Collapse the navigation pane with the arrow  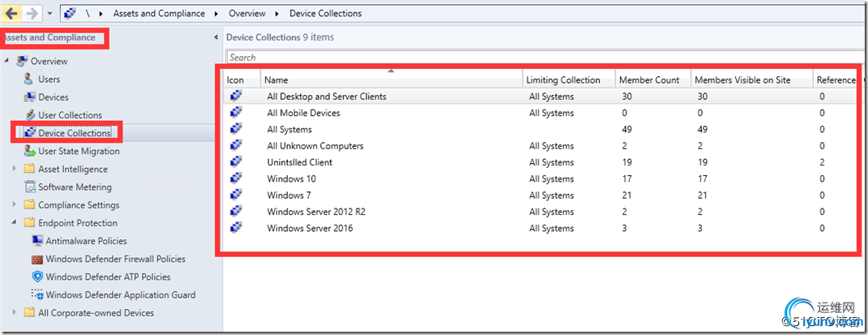tap(216, 37)
